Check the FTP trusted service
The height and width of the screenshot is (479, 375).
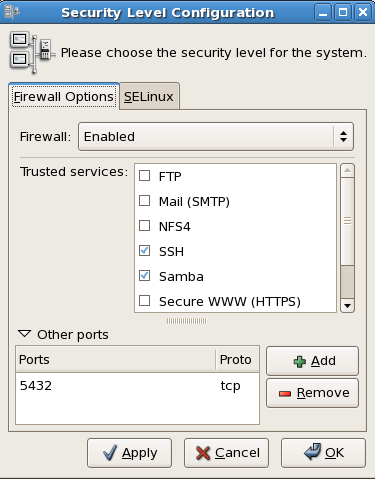[144, 175]
